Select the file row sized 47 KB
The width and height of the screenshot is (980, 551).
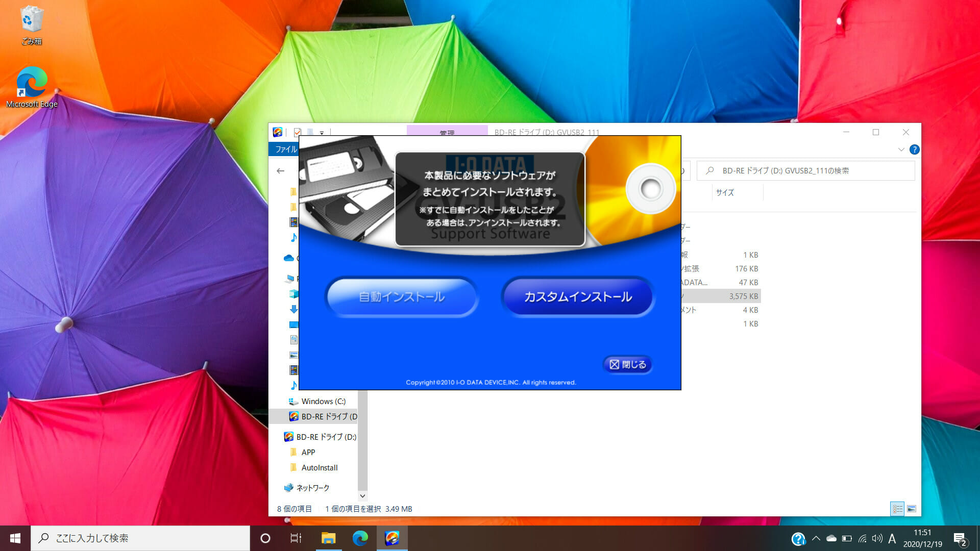[x=721, y=282]
